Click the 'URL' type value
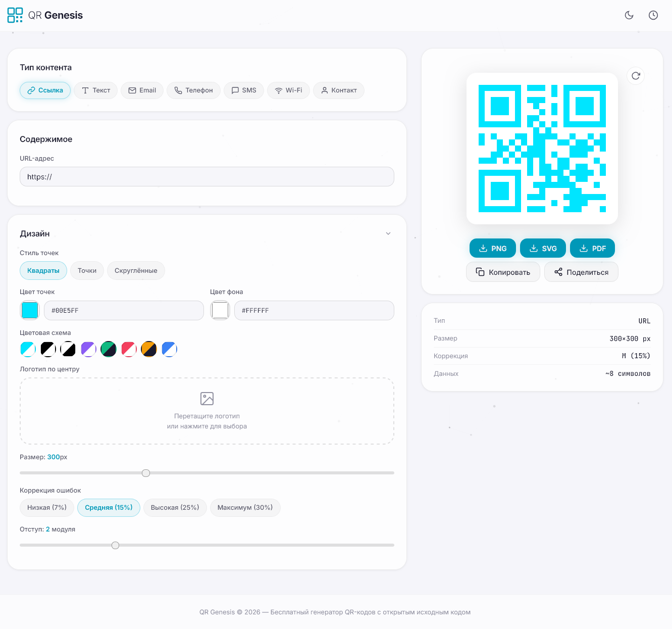Viewport: 672px width, 629px height. pos(644,321)
